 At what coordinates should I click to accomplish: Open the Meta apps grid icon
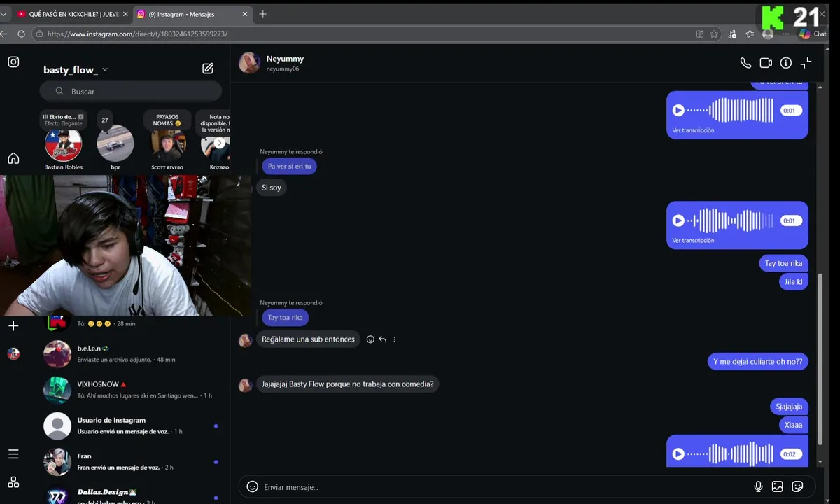13,482
